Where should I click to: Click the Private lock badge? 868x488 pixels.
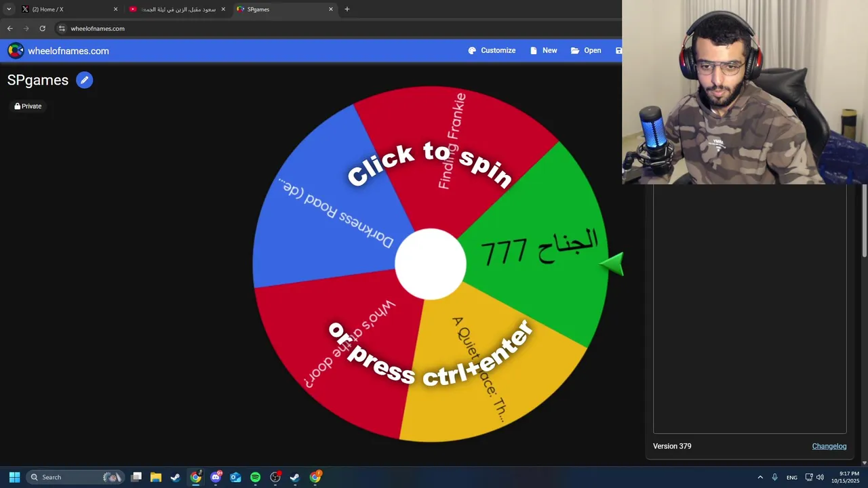[x=28, y=106]
